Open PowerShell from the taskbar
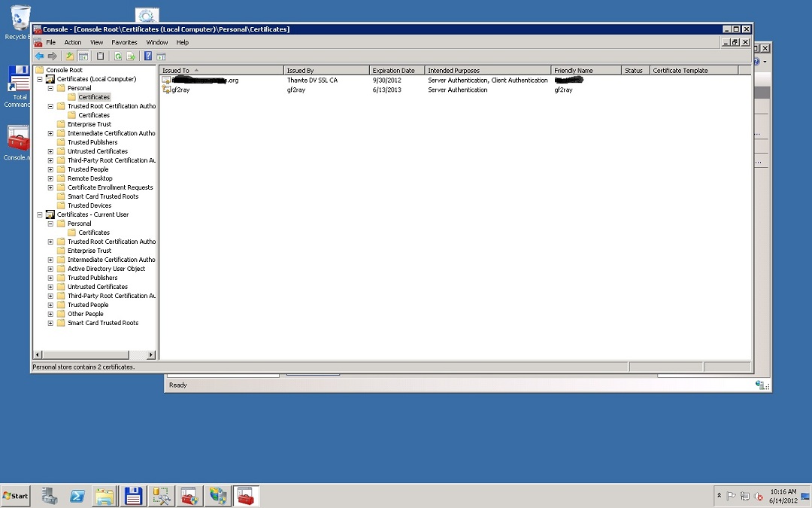This screenshot has height=508, width=812. pos(77,495)
